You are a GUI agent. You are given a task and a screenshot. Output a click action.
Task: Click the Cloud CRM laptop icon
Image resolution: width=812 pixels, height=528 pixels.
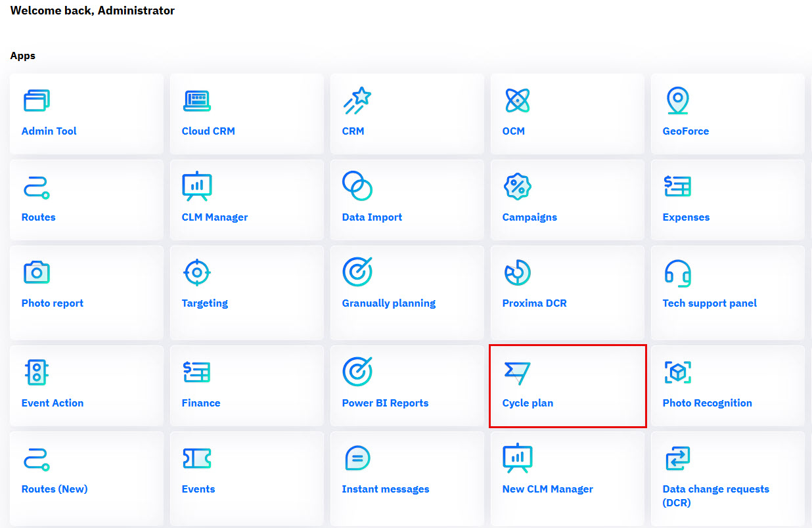[x=196, y=100]
